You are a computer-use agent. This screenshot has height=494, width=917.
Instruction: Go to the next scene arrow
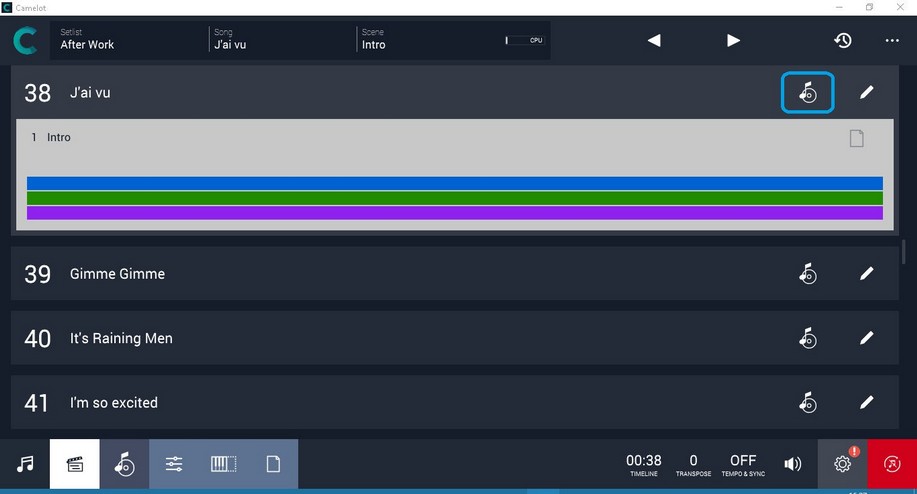click(733, 41)
